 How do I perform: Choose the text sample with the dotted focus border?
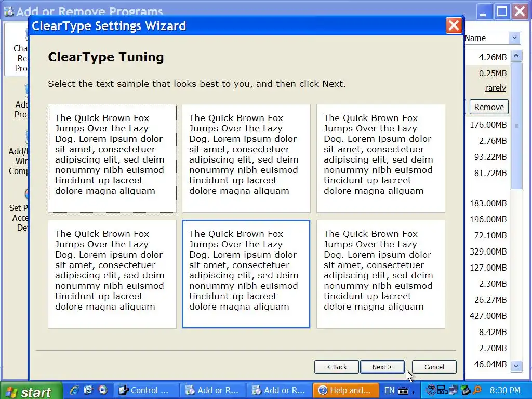click(112, 158)
